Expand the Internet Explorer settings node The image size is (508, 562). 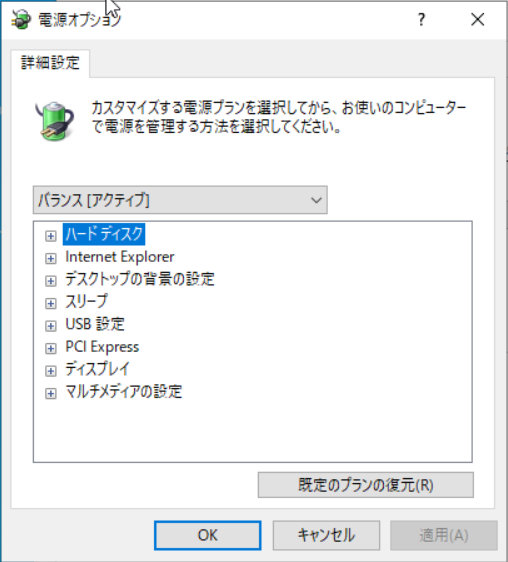[x=51, y=258]
